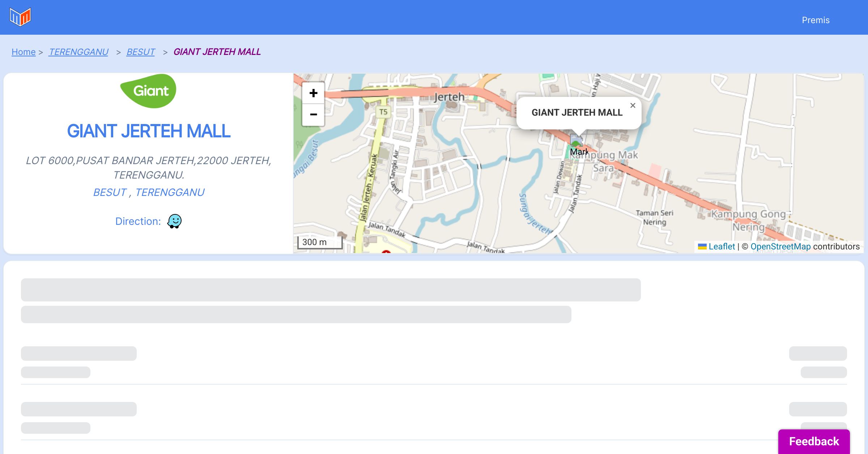Open the Premis menu item
This screenshot has height=454, width=868.
pyautogui.click(x=816, y=20)
